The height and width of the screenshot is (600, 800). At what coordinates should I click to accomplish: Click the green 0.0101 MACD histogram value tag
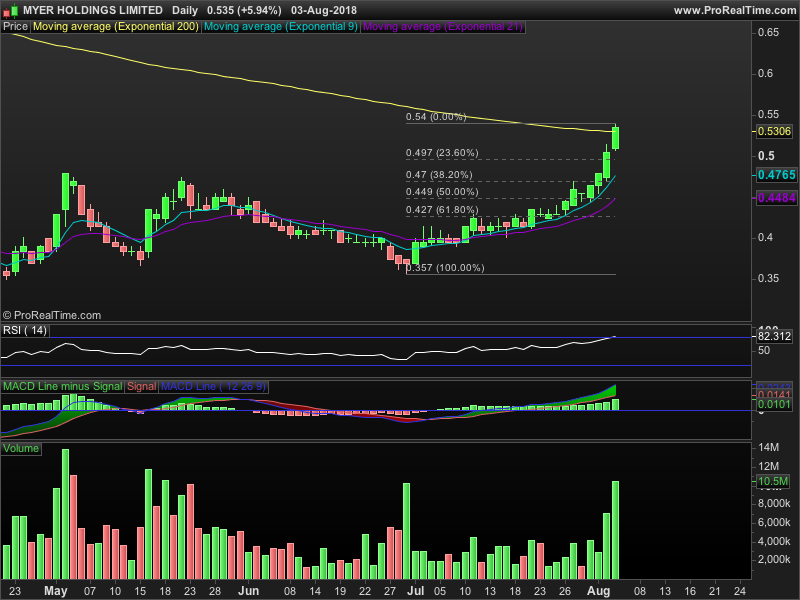[x=774, y=405]
